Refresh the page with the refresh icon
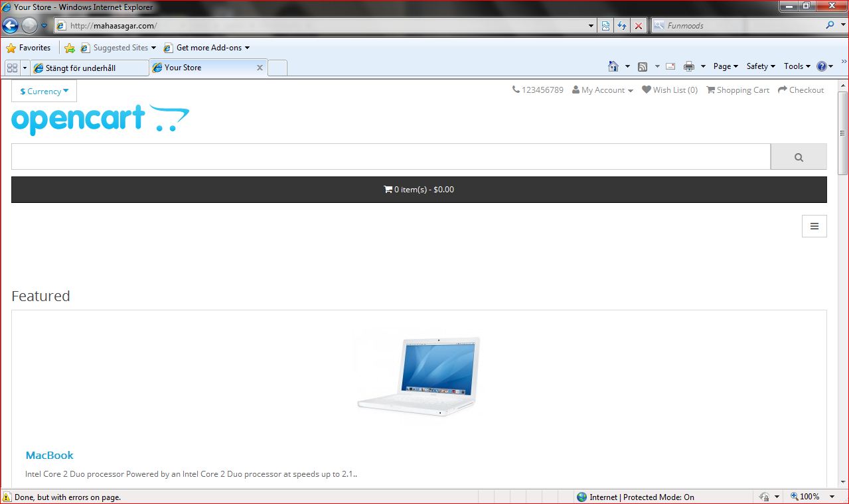 (622, 26)
